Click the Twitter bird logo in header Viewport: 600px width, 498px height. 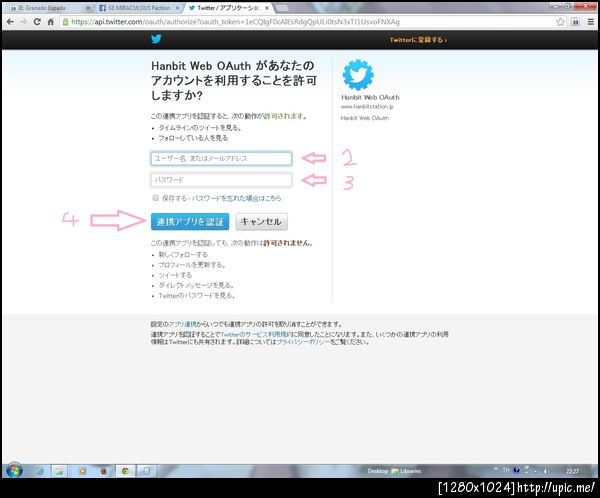(156, 39)
